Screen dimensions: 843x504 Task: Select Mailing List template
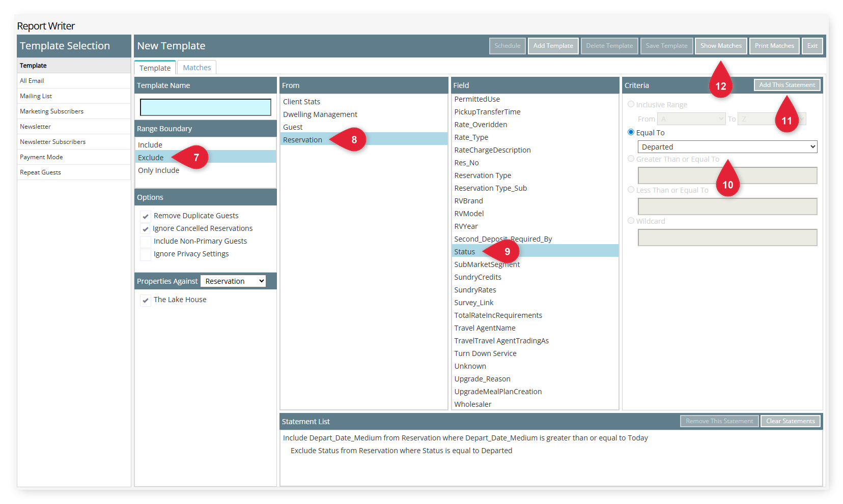(x=74, y=96)
